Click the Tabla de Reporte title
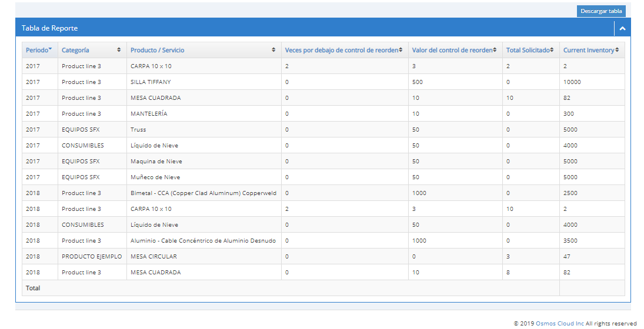644x329 pixels. pos(49,28)
